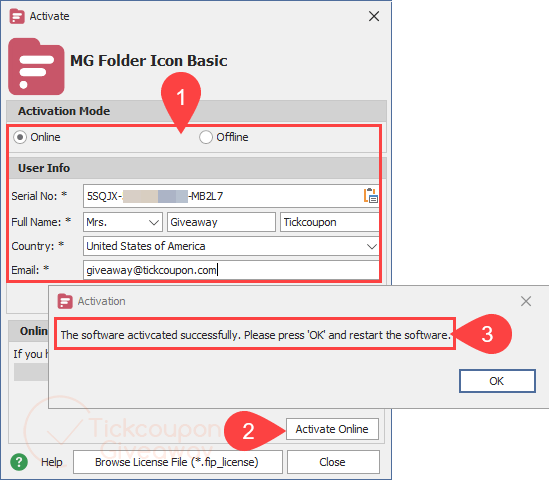Click the first name field containing Giveaway
Screen dimensions: 549x480
tap(221, 222)
